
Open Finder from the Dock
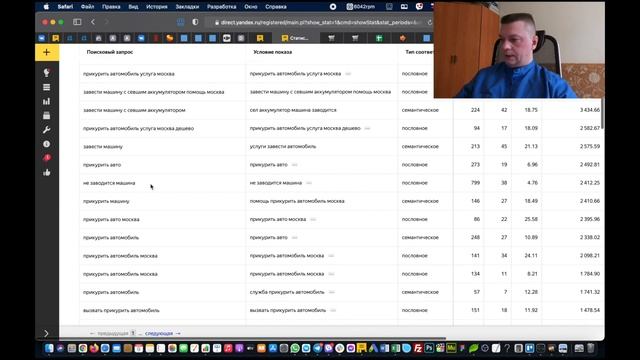coord(49,348)
